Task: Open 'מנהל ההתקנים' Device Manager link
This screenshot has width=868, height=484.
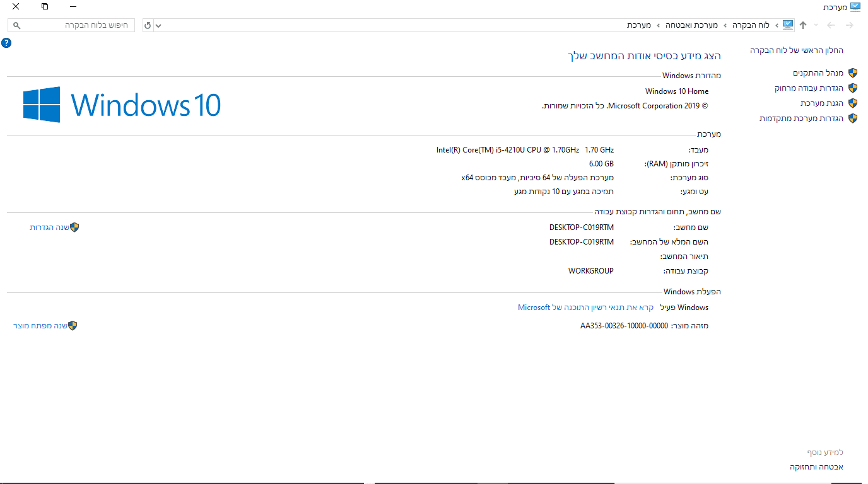Action: (x=818, y=73)
